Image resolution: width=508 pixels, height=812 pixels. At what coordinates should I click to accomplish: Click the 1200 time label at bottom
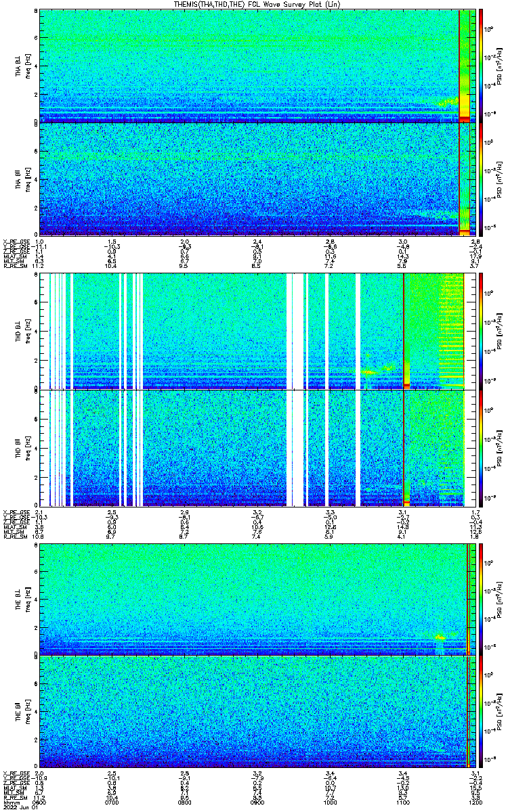(x=475, y=803)
